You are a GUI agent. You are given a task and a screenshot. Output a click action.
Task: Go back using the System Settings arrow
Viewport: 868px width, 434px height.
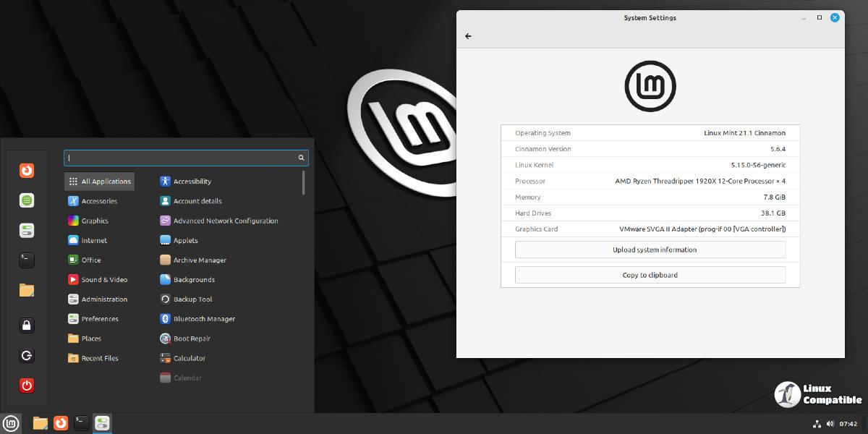(468, 36)
